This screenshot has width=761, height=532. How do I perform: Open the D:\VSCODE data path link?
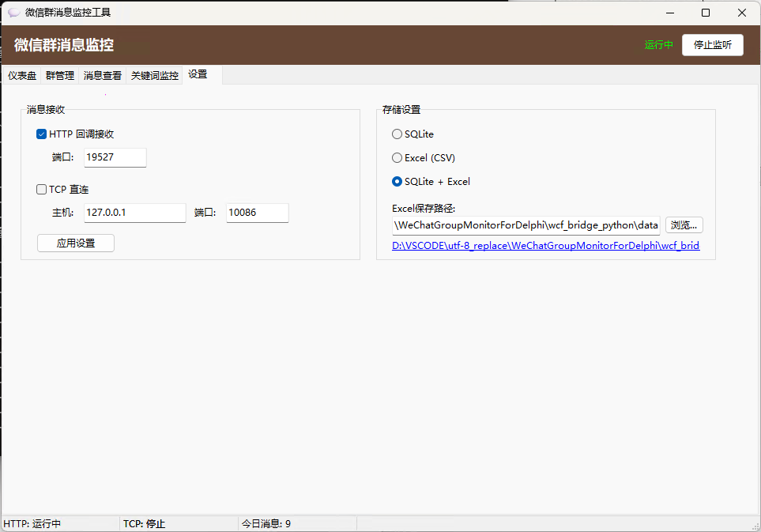tap(545, 246)
